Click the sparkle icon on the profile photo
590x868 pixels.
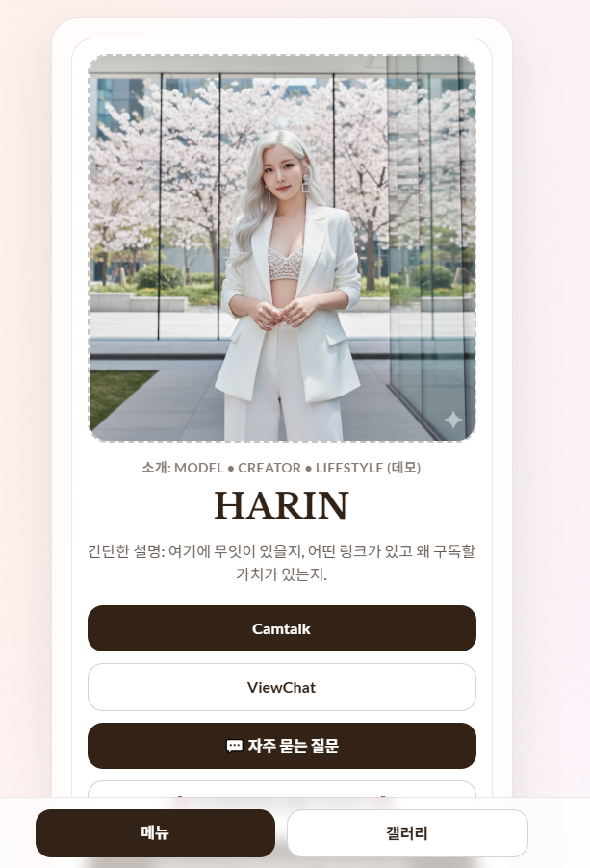[453, 421]
